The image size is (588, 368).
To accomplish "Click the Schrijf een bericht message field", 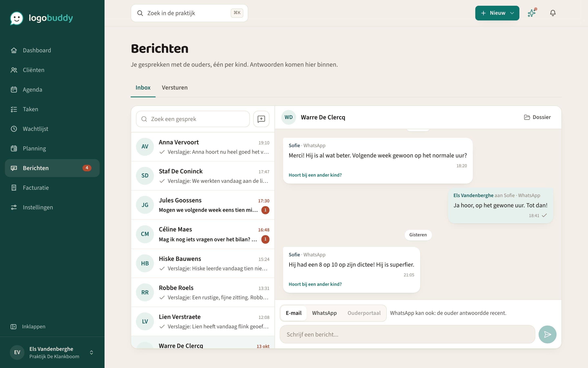I will [408, 334].
